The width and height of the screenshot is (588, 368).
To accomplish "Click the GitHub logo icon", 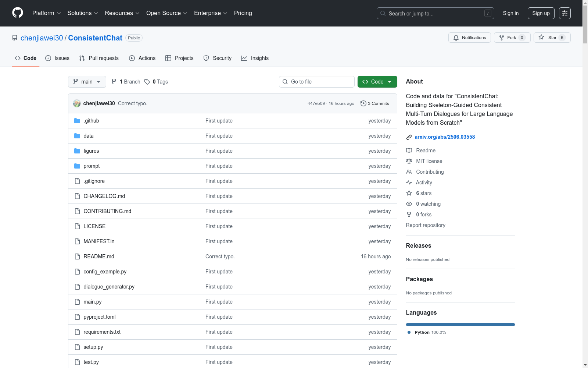I will point(18,13).
